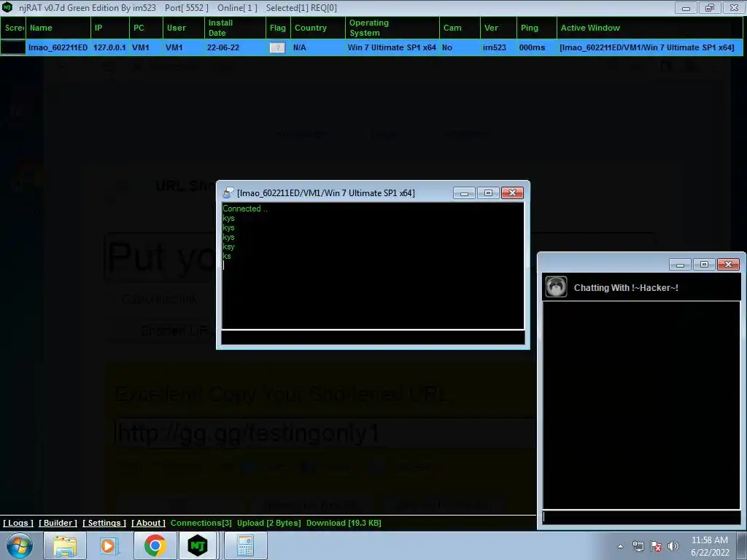
Task: Sort by the IP column header
Action: pyautogui.click(x=110, y=28)
